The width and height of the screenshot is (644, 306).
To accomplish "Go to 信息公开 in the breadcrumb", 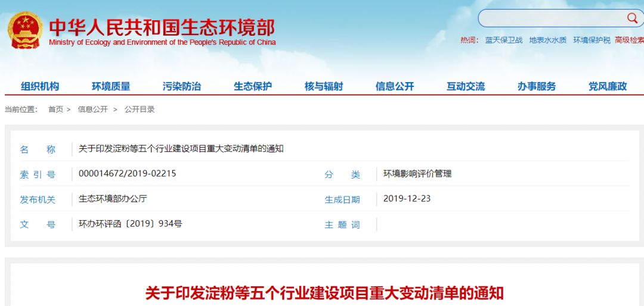I will [93, 110].
